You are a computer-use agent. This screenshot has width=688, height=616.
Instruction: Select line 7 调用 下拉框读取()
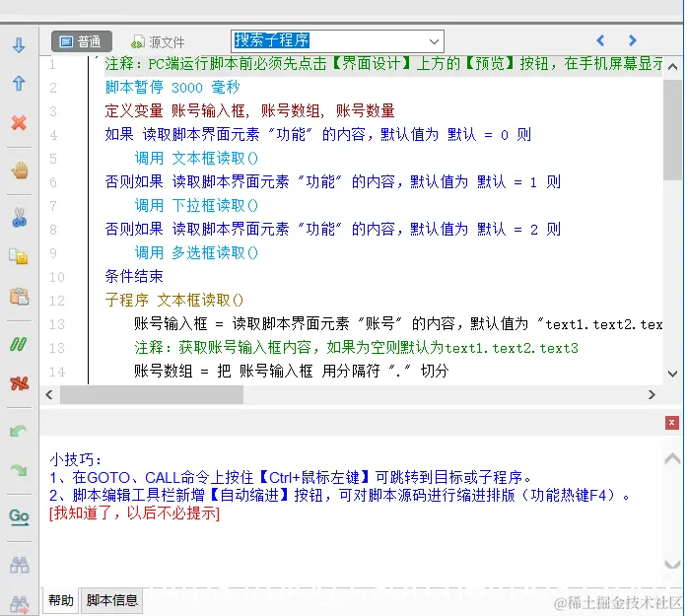click(x=196, y=206)
